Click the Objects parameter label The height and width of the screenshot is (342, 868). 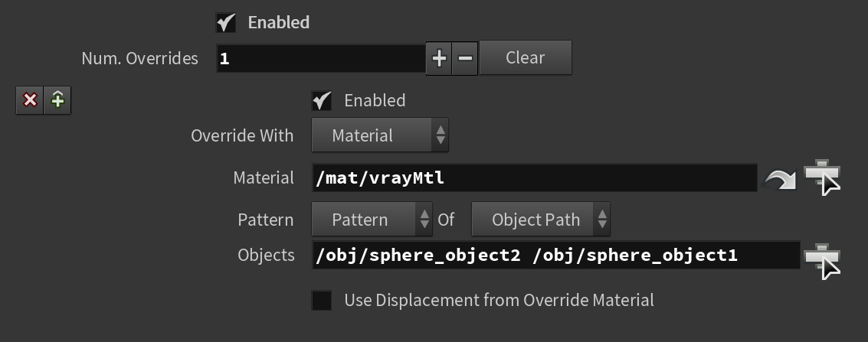click(x=267, y=256)
